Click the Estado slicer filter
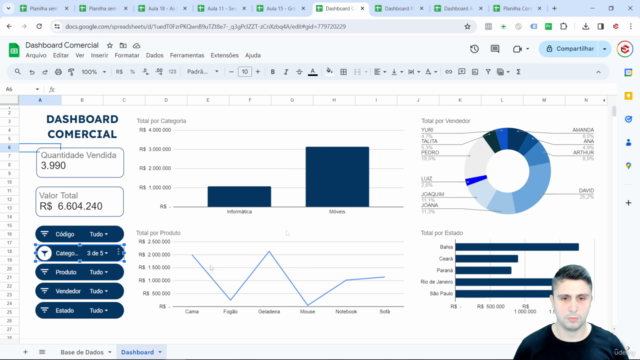640x360 pixels. [x=80, y=311]
